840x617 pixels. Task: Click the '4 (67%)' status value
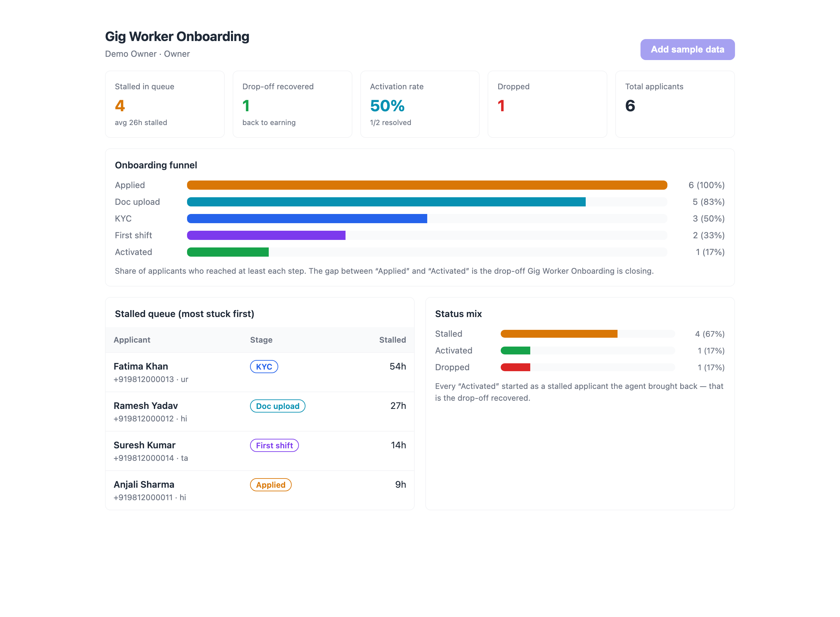click(709, 334)
